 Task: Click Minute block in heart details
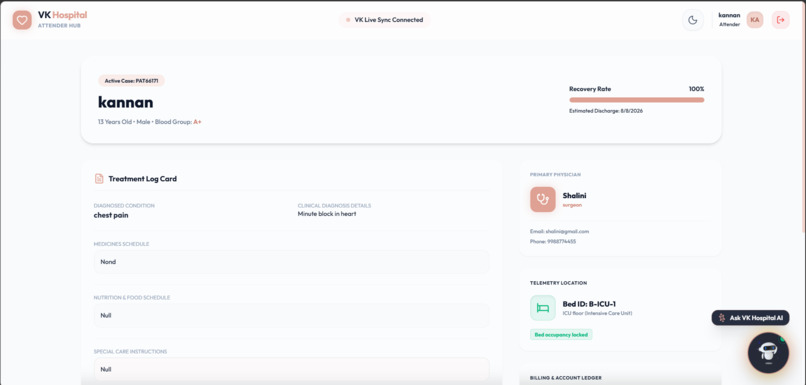tap(327, 214)
